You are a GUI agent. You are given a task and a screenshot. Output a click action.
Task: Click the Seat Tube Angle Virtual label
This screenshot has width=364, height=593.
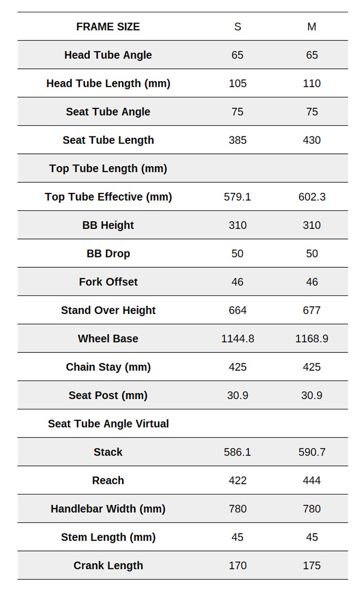point(108,424)
